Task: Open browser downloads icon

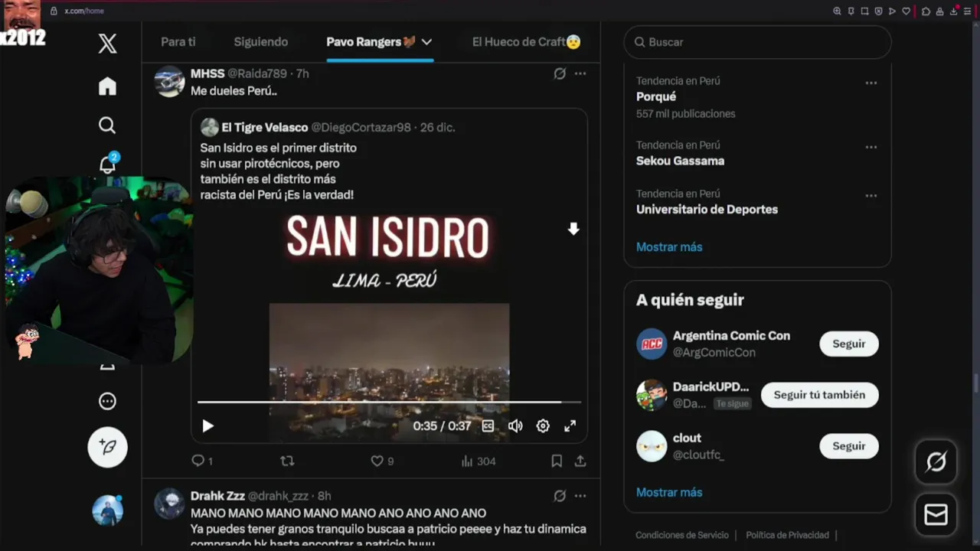Action: coord(954,11)
